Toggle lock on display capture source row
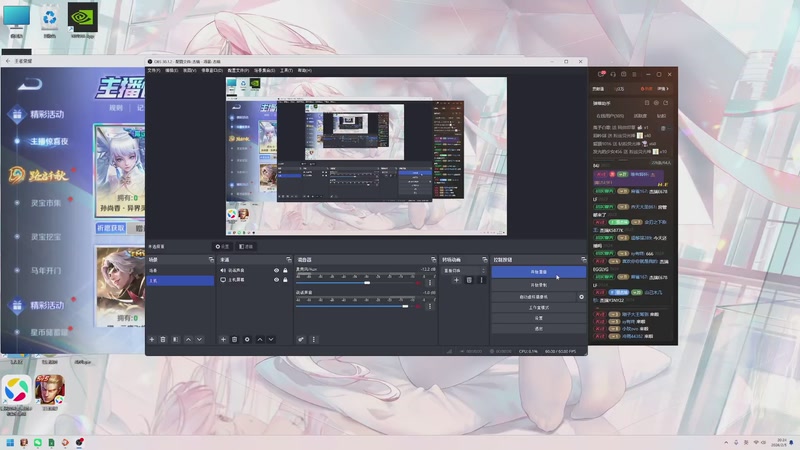This screenshot has width=800, height=450. point(285,280)
